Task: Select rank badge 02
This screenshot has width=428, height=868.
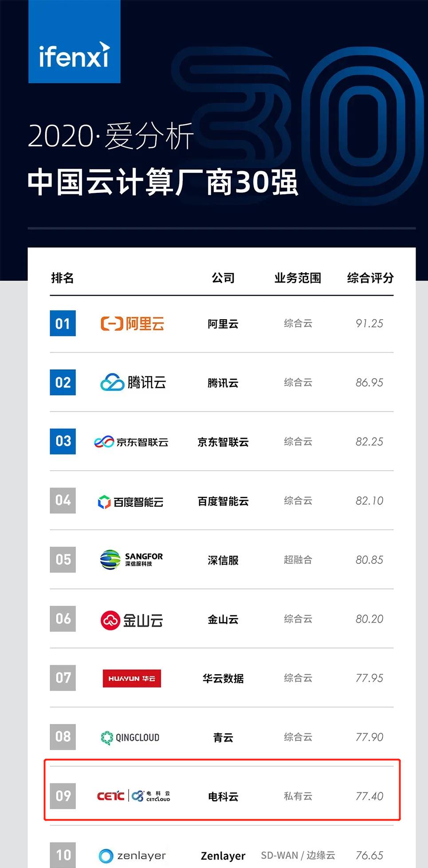Action: pos(63,382)
